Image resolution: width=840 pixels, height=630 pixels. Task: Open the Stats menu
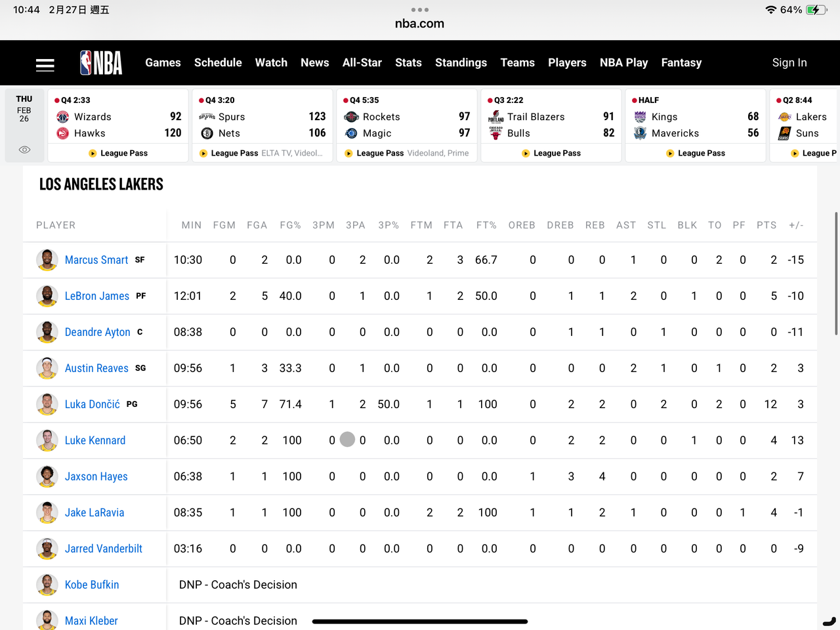pos(408,63)
